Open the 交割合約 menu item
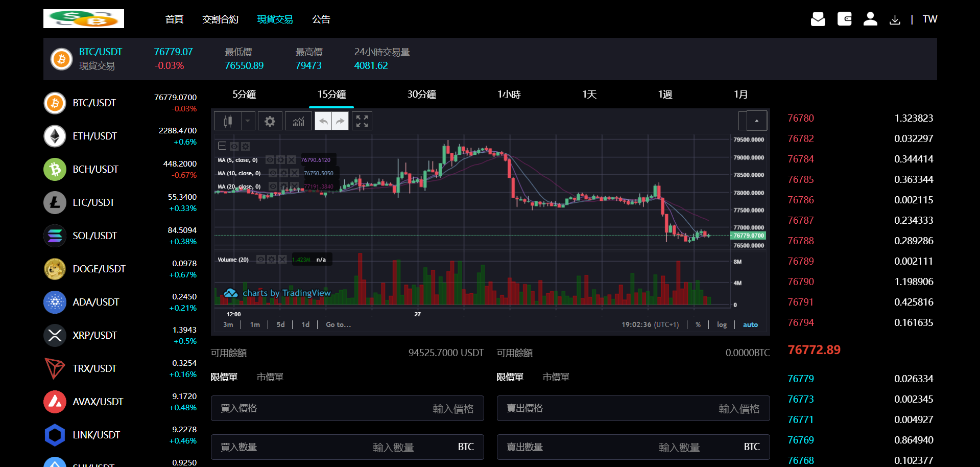980x467 pixels. [220, 19]
